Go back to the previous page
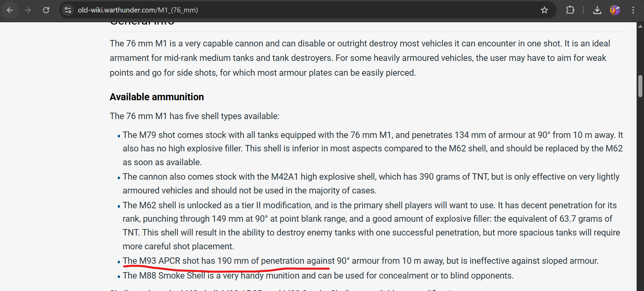Screen dimensions: 644x291 coord(10,10)
